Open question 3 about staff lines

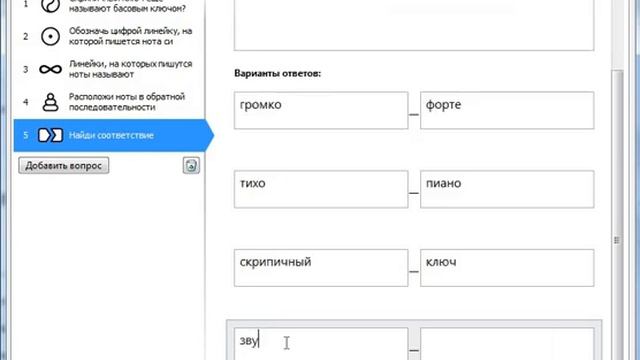[x=109, y=69]
